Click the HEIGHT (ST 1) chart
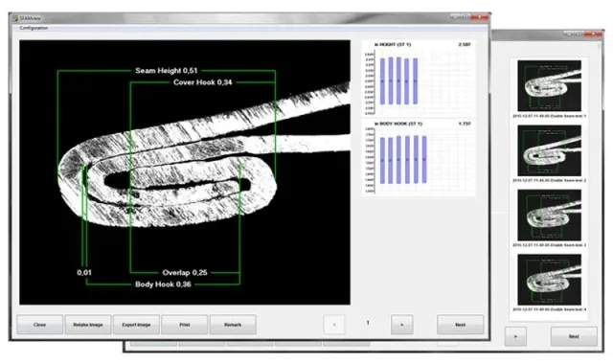This screenshot has width=613, height=364. pyautogui.click(x=419, y=78)
